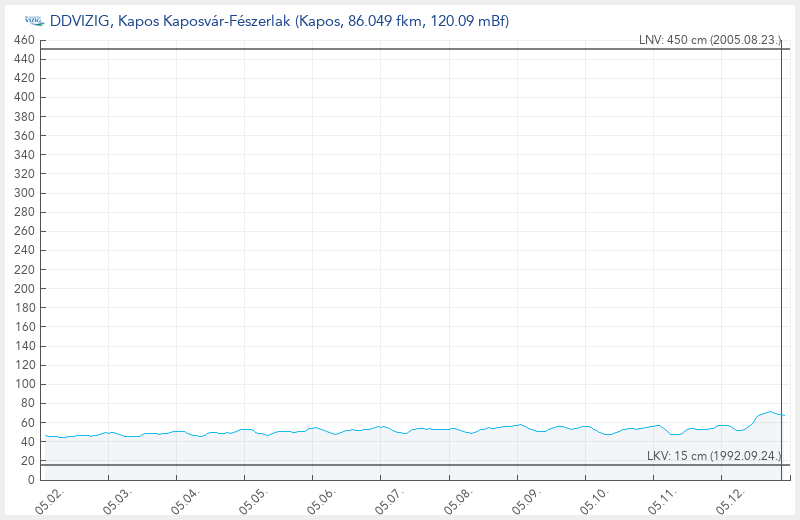Click the LKV: 15 cm label

pos(714,455)
